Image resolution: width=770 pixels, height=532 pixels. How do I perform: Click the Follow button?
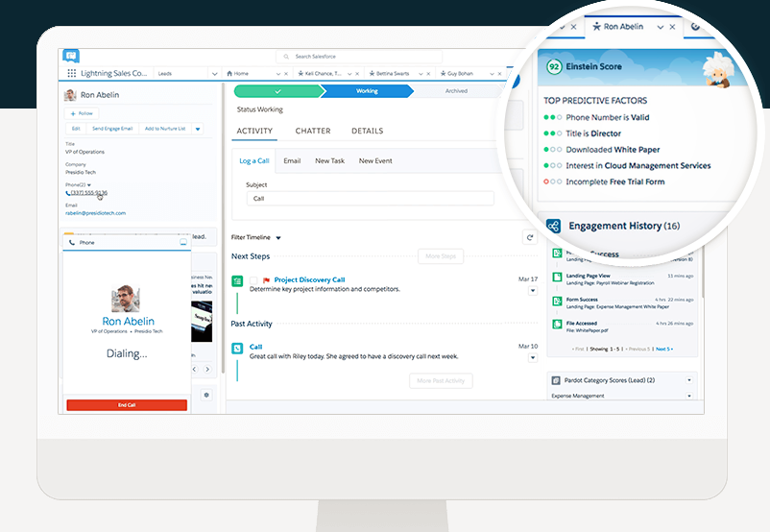point(82,113)
